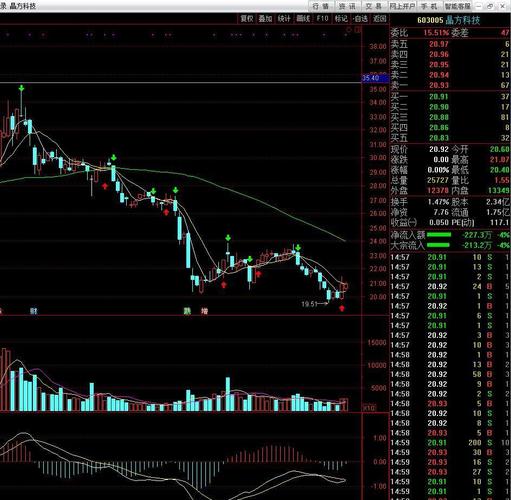Click the 14:59 trade of 27 lots
The width and height of the screenshot is (511, 500).
450,472
